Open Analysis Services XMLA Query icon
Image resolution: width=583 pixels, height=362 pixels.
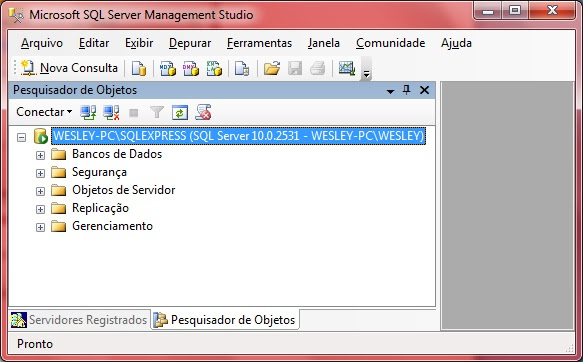click(x=214, y=68)
